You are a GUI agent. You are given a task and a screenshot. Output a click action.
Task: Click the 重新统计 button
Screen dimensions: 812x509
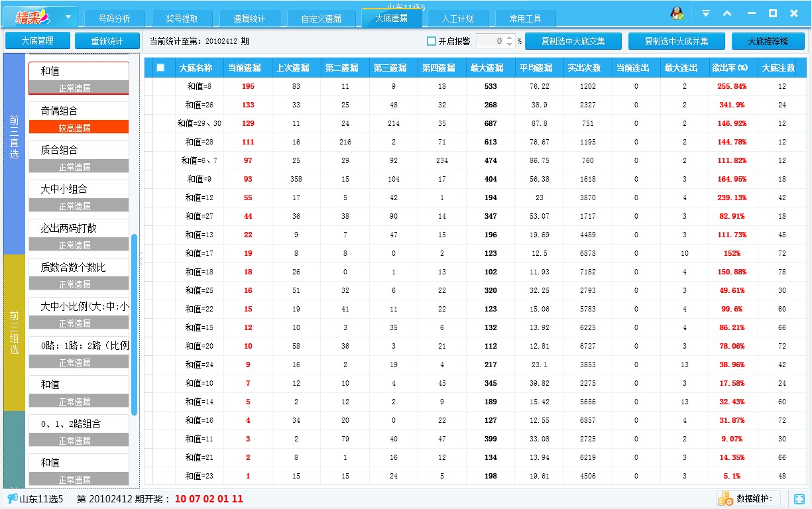tap(107, 40)
